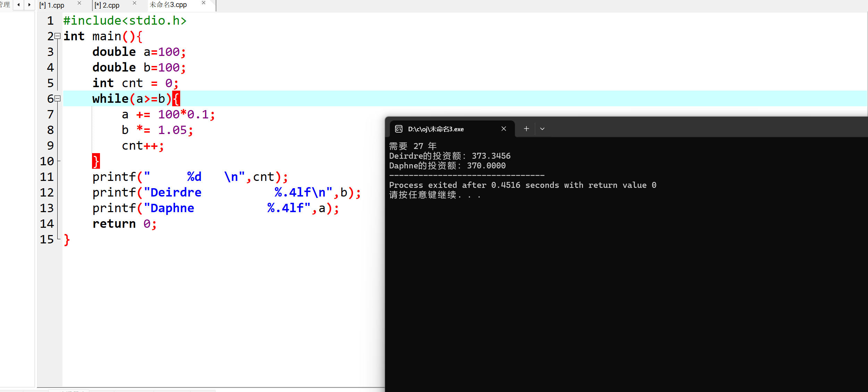
Task: Collapse the while loop fold marker
Action: 58,99
